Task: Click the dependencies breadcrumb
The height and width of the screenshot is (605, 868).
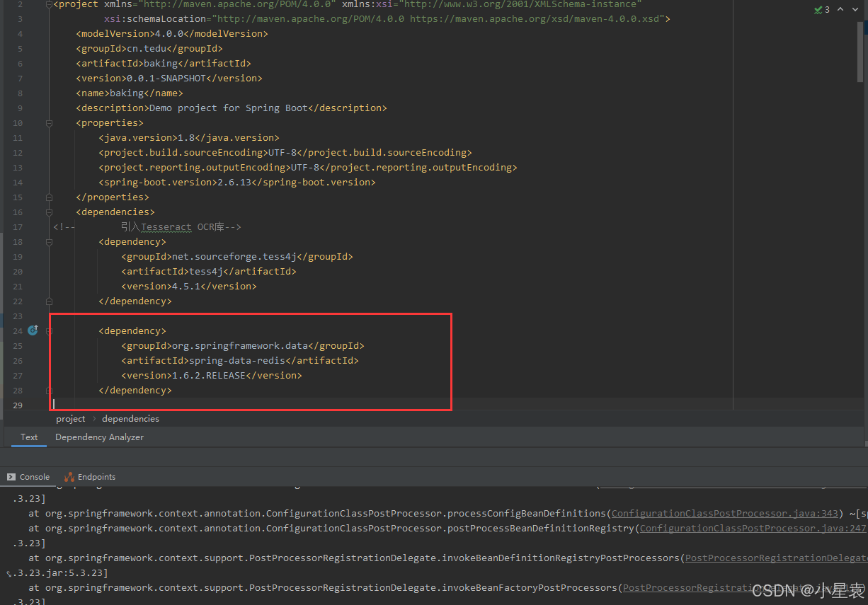Action: coord(130,419)
